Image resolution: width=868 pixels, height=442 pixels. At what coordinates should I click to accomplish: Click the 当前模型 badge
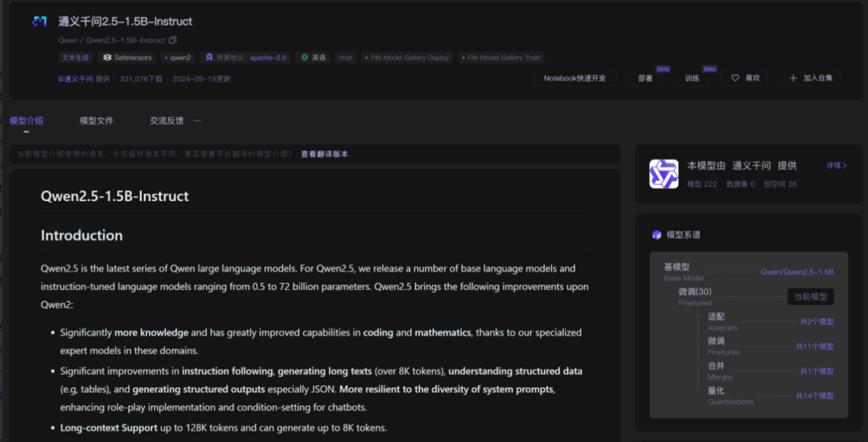[x=810, y=297]
